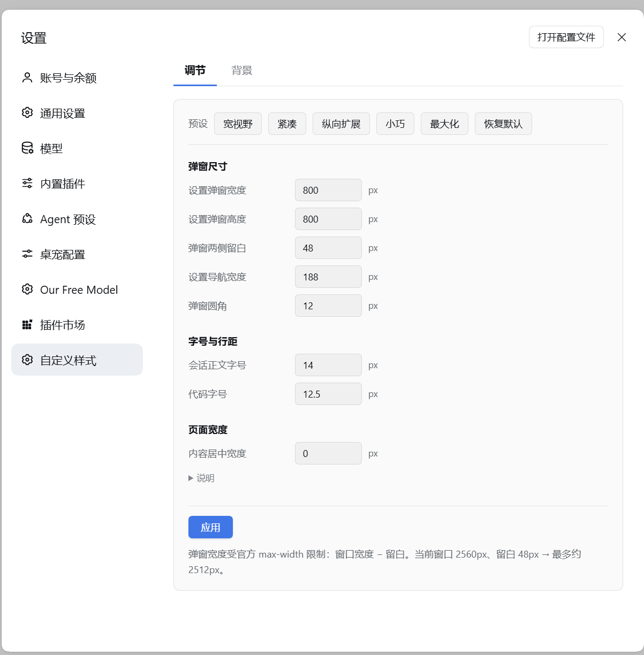Click the 内容居中宽度 label
This screenshot has height=655, width=644.
[217, 453]
